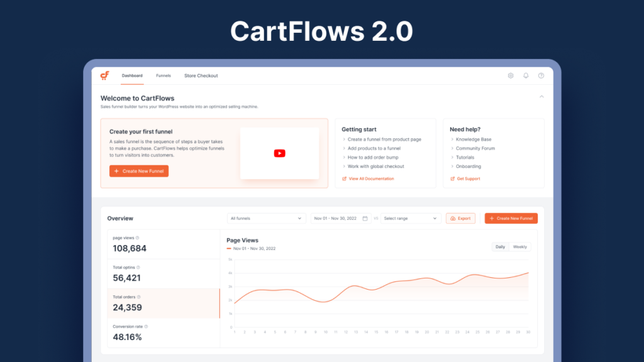
Task: Select the Conversion rate stat card
Action: (164, 333)
